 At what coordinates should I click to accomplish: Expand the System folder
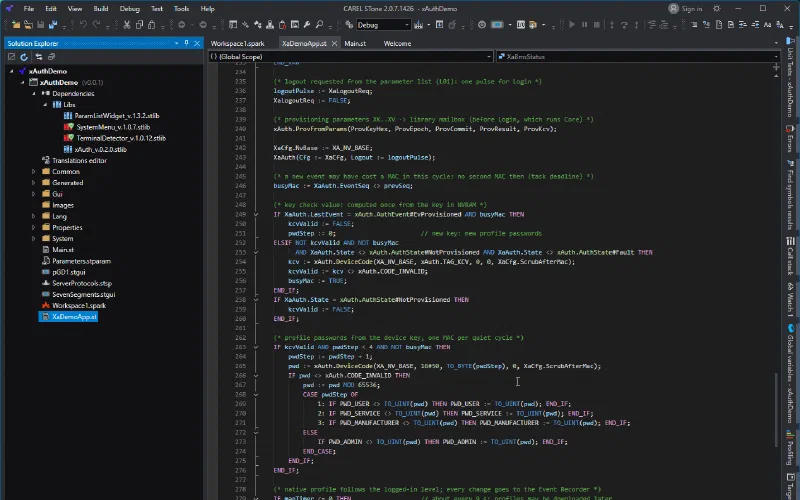point(34,239)
